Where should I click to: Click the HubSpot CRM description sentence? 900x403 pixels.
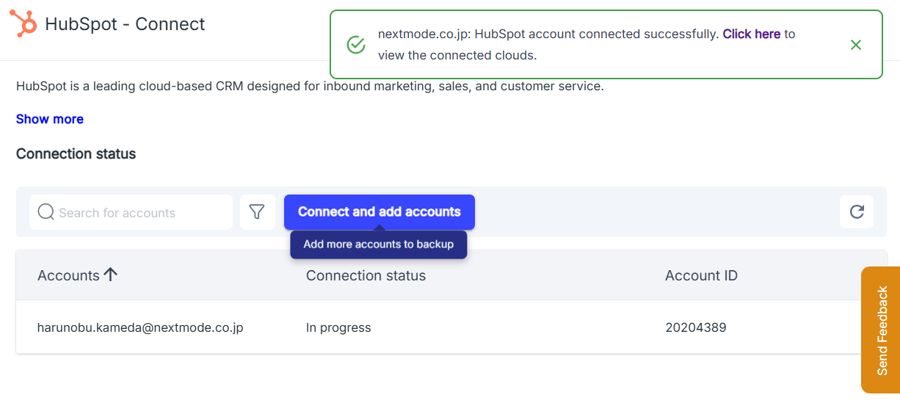(x=310, y=87)
